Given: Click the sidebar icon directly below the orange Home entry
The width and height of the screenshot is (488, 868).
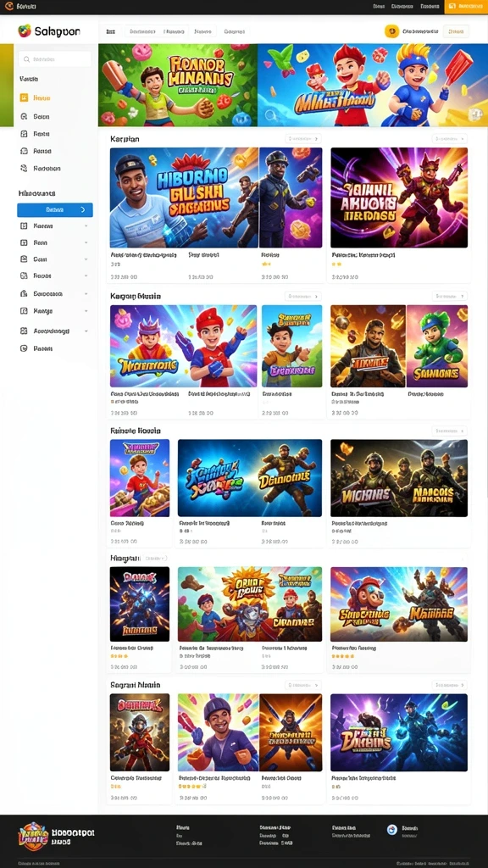Looking at the screenshot, I should tap(24, 117).
